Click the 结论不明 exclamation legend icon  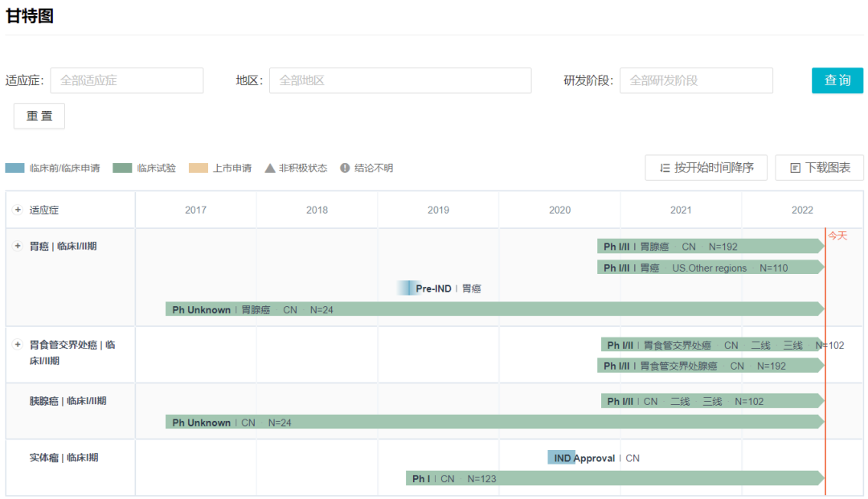click(x=345, y=168)
